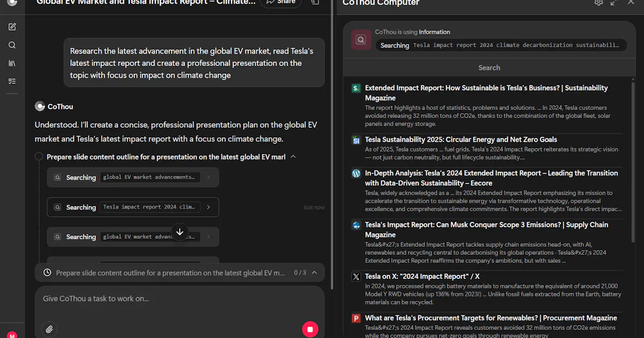
Task: Click the Share button
Action: tap(281, 3)
